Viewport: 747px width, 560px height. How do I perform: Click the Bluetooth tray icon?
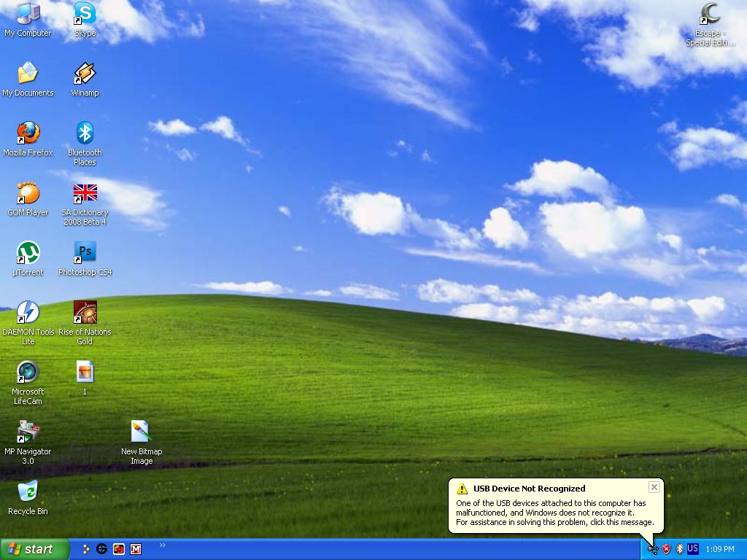pos(680,550)
